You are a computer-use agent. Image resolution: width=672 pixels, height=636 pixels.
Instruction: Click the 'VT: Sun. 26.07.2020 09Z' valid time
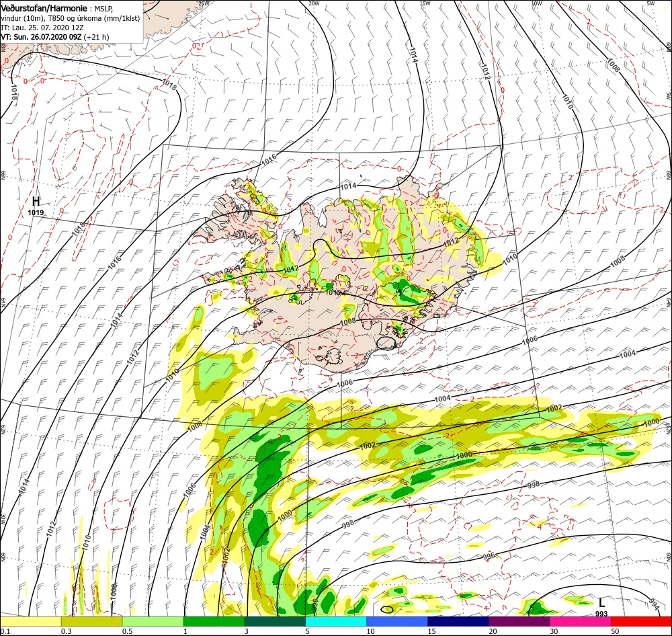[41, 37]
